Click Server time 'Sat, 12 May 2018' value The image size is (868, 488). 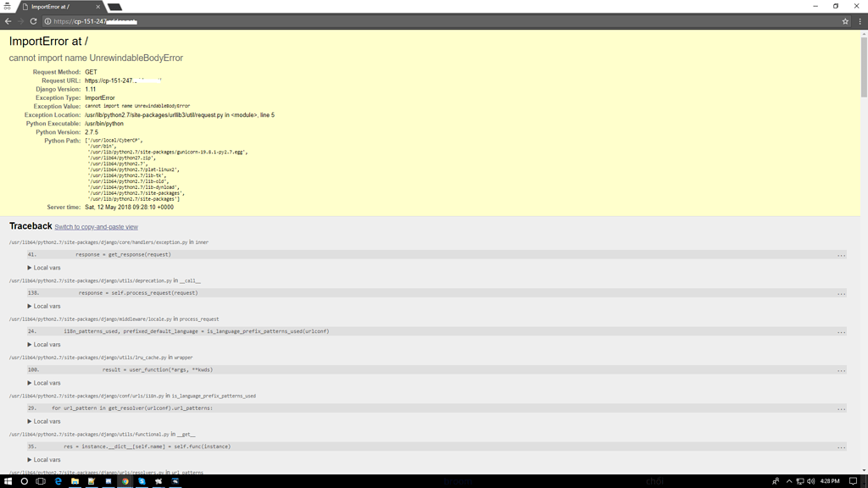click(129, 207)
